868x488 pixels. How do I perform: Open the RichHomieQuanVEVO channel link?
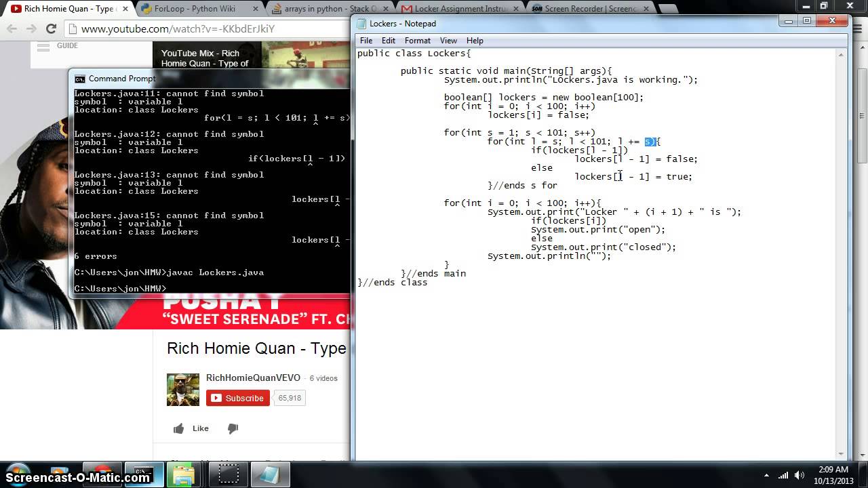pyautogui.click(x=253, y=378)
